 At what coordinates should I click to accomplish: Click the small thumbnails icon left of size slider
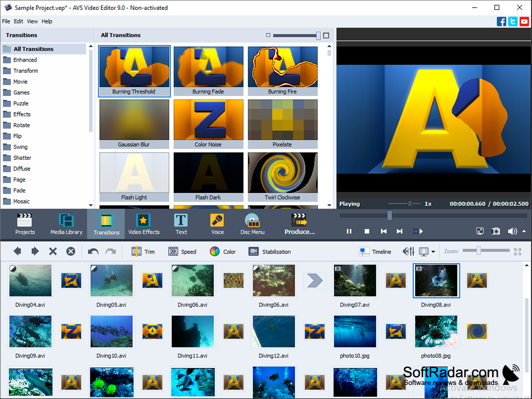[268, 35]
